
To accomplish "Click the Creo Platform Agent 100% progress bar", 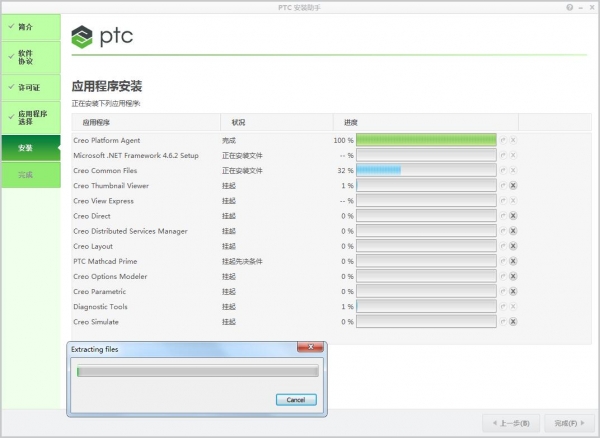I will (x=426, y=140).
